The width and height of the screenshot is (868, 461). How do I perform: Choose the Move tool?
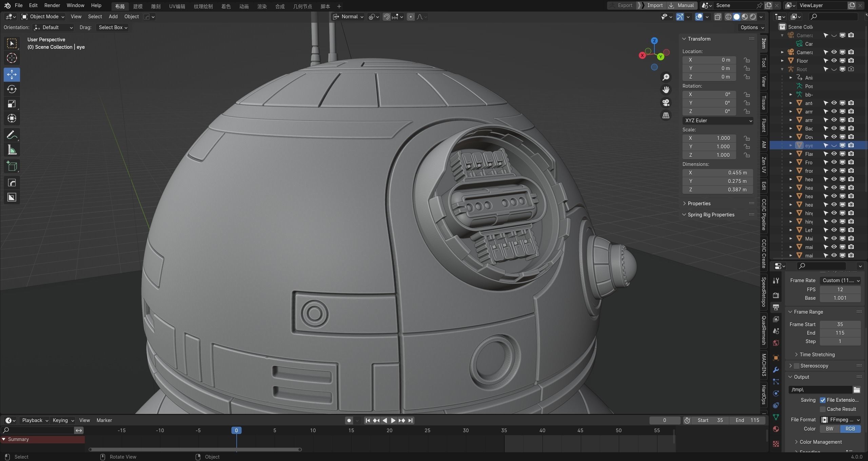[12, 75]
